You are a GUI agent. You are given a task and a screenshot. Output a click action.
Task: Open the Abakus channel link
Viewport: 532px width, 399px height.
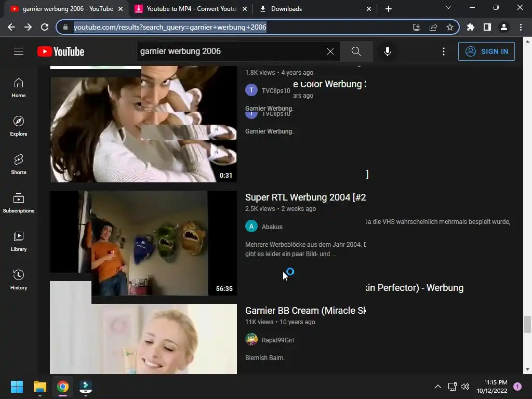click(272, 227)
